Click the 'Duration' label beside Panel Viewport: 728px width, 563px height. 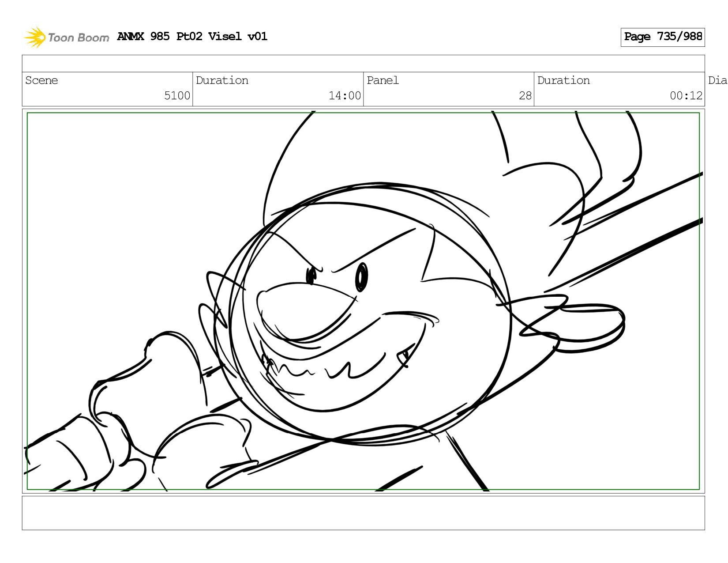563,80
